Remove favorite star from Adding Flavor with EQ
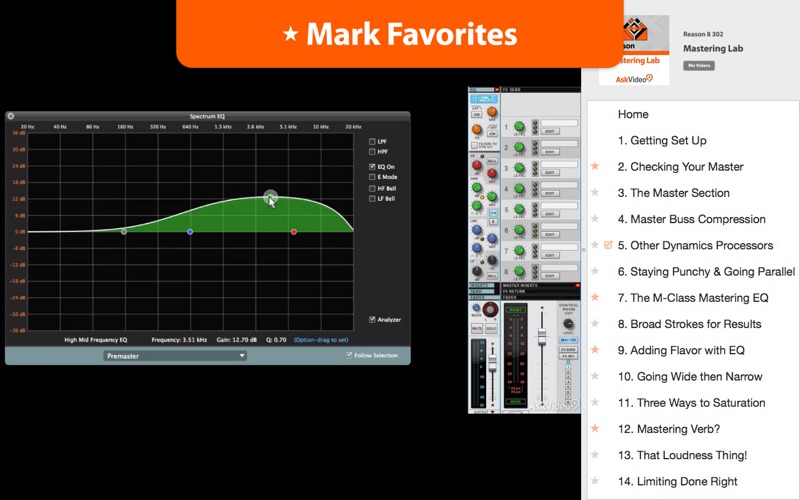This screenshot has height=500, width=800. 595,350
